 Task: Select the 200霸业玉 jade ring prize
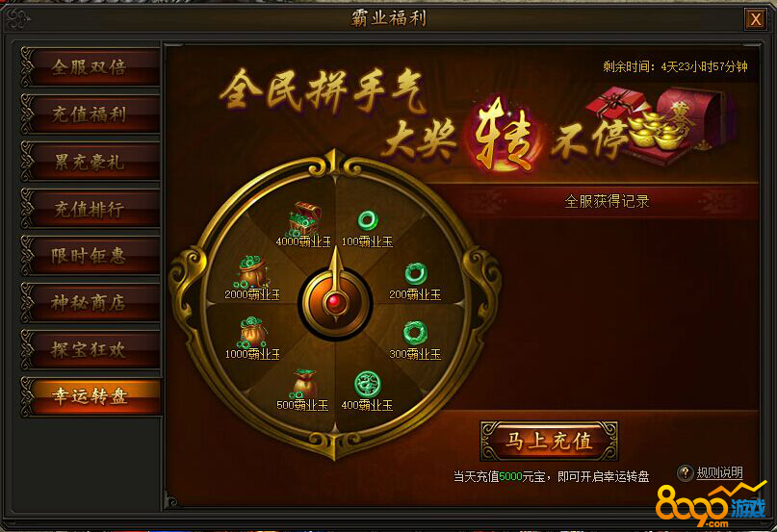[x=415, y=273]
